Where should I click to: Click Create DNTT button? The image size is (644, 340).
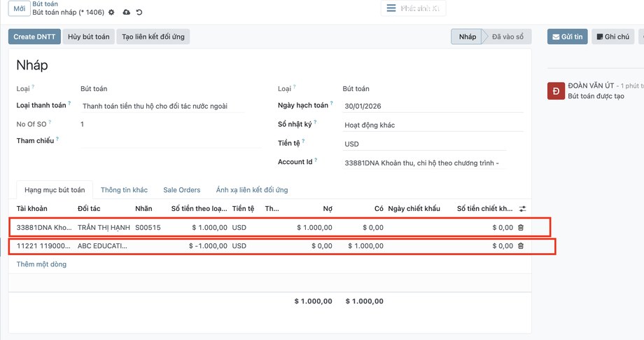34,36
